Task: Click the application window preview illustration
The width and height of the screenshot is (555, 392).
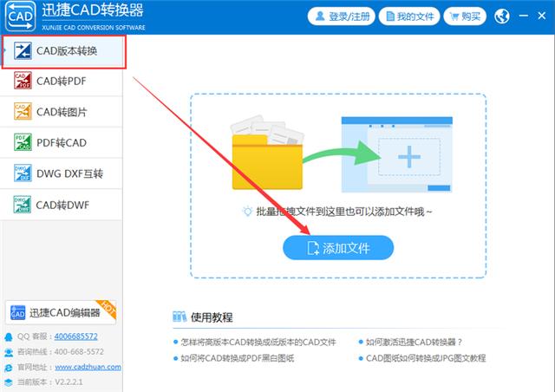Action: (x=397, y=154)
